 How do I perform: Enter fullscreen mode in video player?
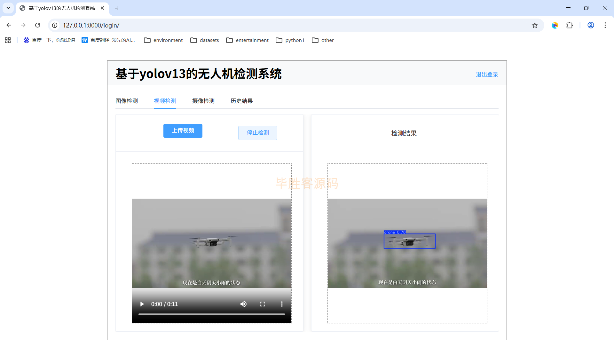pos(263,304)
